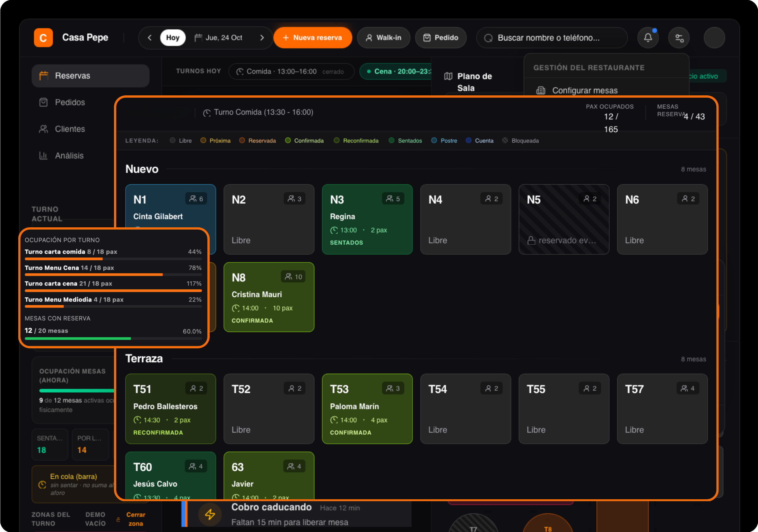Select free table N4 card
The height and width of the screenshot is (532, 758).
[x=466, y=219]
